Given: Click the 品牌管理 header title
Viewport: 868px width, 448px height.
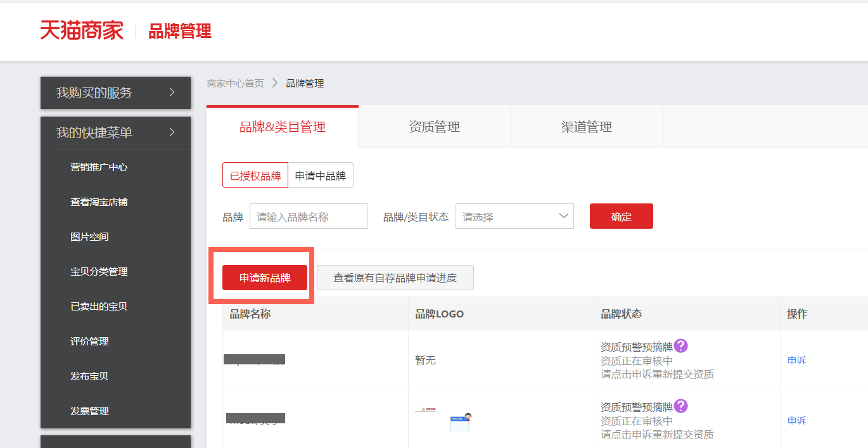Looking at the screenshot, I should click(x=180, y=30).
